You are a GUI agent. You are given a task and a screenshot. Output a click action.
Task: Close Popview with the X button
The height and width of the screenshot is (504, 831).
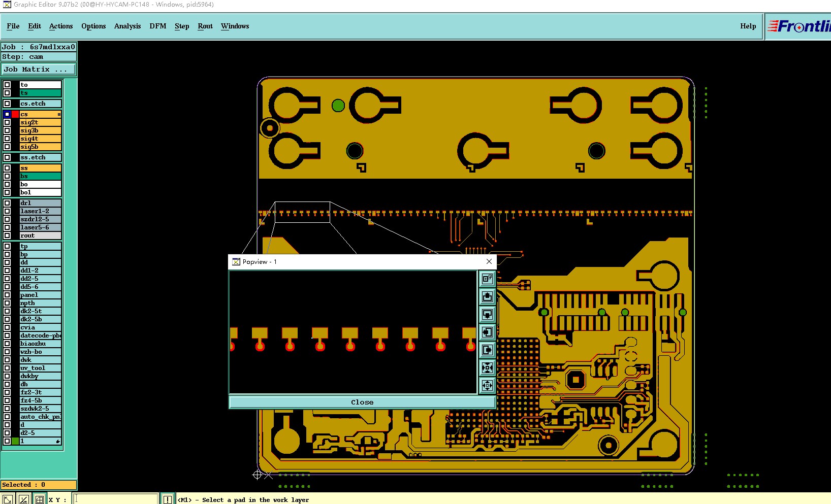click(x=489, y=261)
